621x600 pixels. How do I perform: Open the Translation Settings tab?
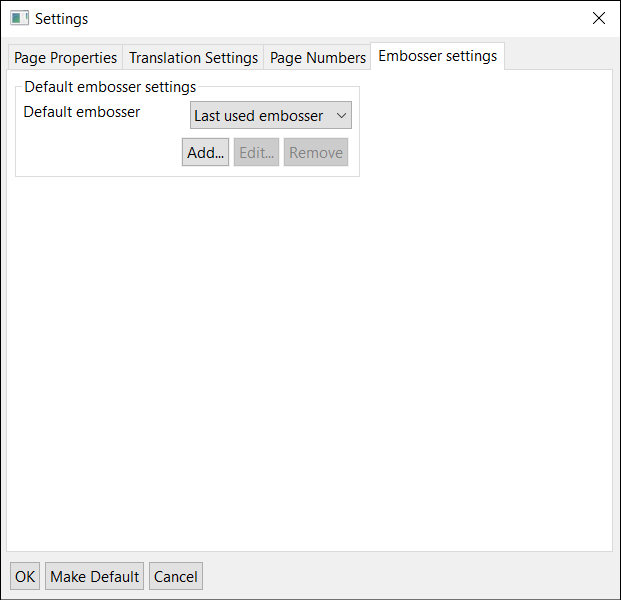(x=193, y=58)
